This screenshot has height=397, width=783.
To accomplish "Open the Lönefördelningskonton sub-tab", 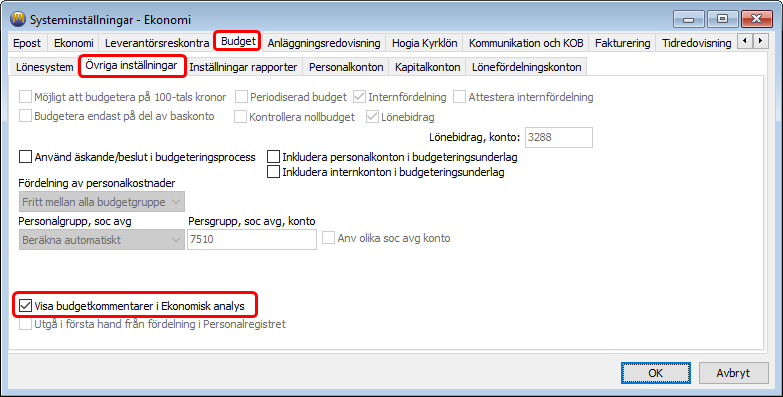I will [526, 67].
